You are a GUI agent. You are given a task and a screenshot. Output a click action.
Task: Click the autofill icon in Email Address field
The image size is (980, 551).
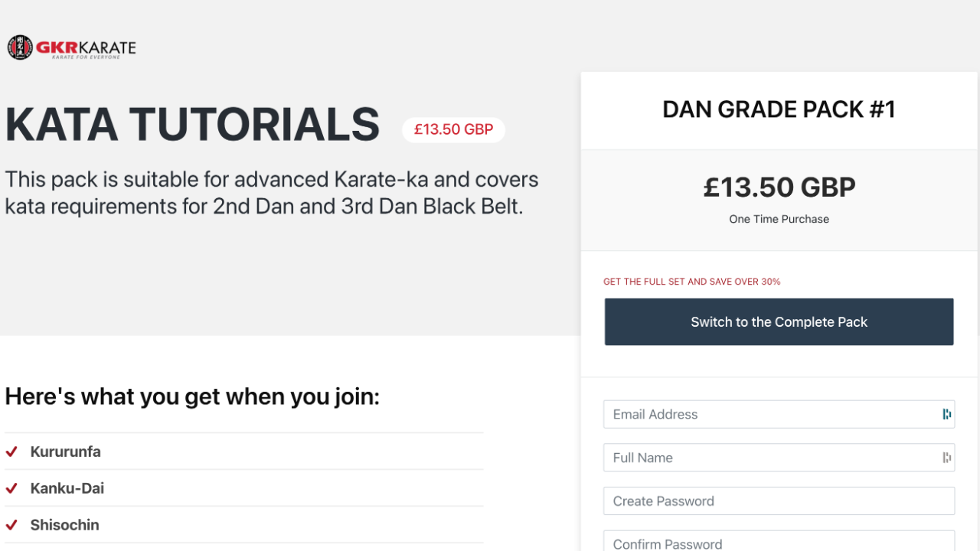(x=947, y=414)
